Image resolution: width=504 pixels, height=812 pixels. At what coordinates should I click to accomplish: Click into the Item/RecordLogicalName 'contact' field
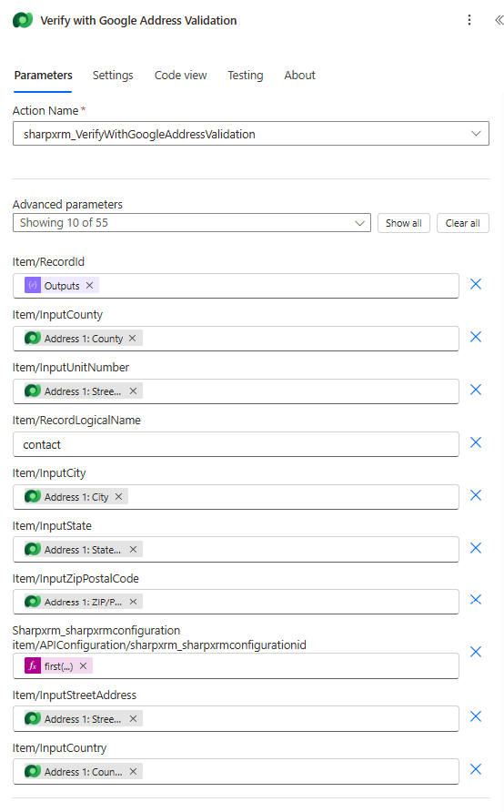click(236, 444)
